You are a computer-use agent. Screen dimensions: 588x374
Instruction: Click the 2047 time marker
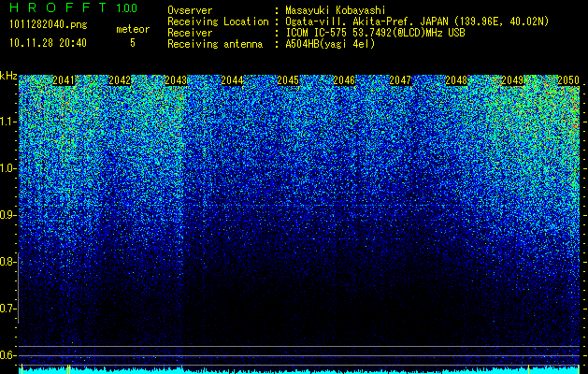click(x=400, y=80)
